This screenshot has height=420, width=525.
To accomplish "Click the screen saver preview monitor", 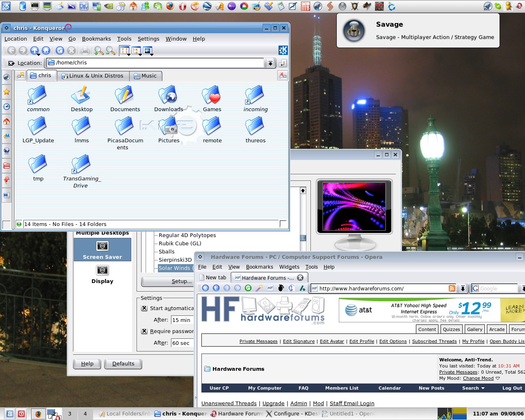I will pyautogui.click(x=354, y=207).
